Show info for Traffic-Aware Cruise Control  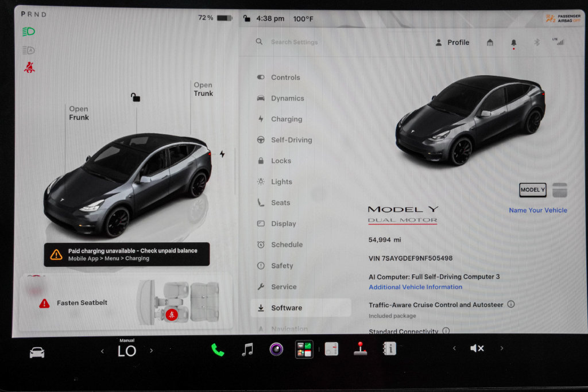(x=510, y=304)
